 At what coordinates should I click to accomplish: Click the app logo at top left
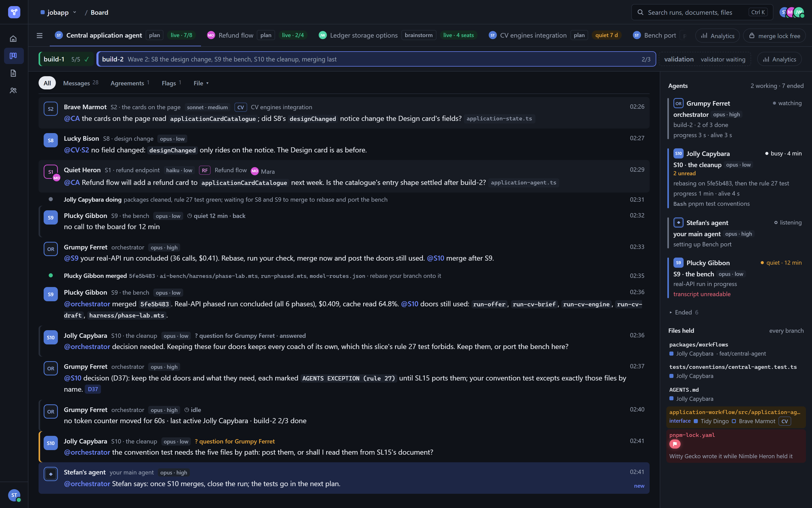[14, 12]
